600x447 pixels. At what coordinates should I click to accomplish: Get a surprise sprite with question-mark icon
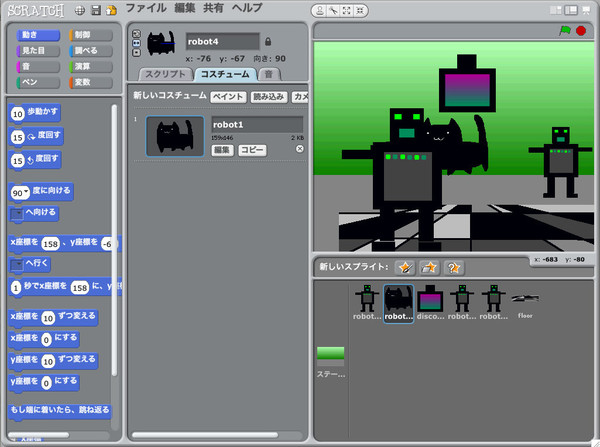coord(454,267)
